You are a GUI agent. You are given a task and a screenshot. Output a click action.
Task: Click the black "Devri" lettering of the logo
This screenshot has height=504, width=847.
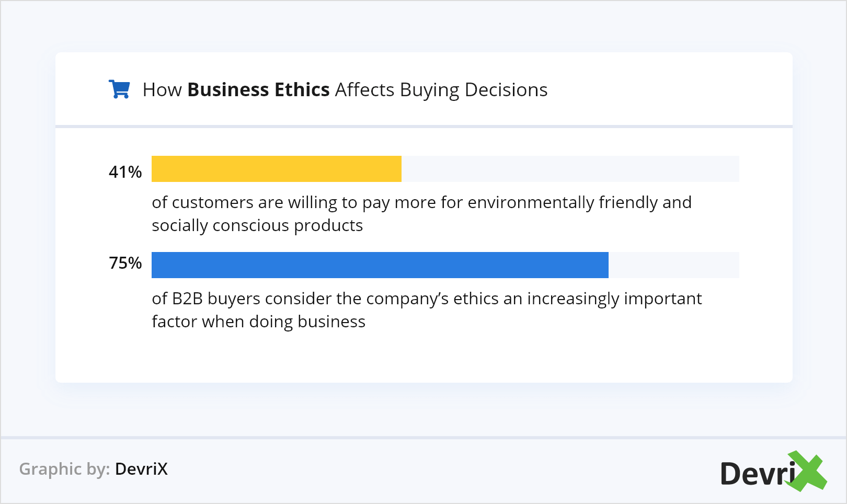click(757, 474)
